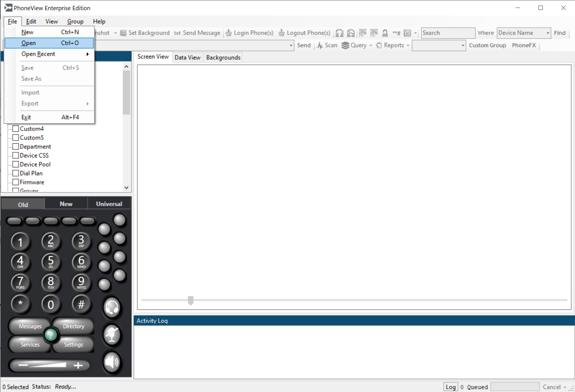Viewport: 575px width, 392px height.
Task: Click the Send Message toolbar button
Action: [x=197, y=33]
